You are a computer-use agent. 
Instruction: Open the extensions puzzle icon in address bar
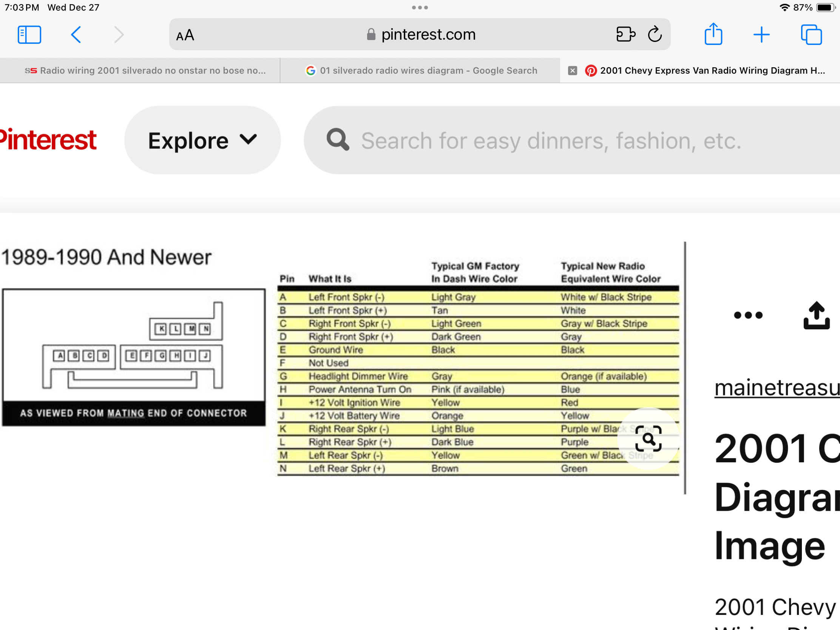[625, 34]
